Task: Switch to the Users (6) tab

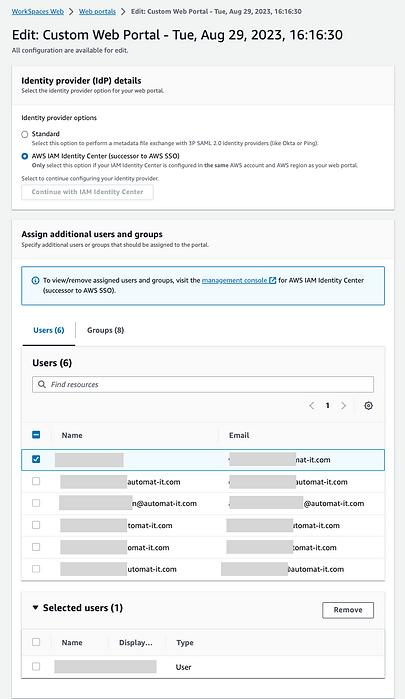Action: 49,330
